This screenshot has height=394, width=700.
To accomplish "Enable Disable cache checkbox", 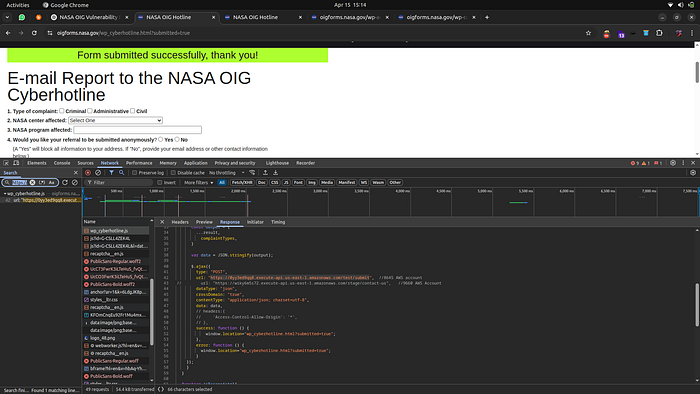I will point(173,173).
